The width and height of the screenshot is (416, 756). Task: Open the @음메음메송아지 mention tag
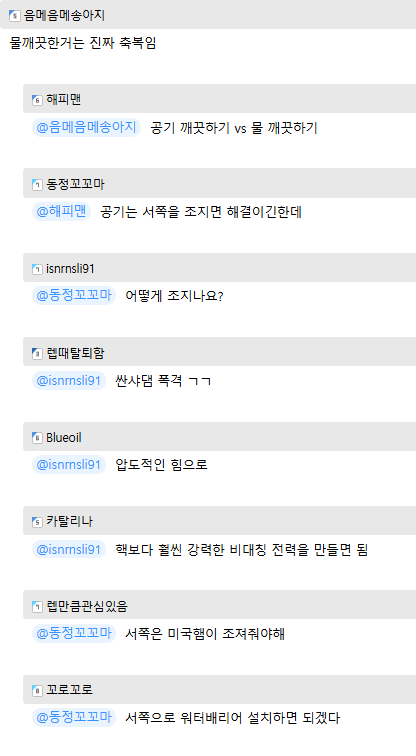point(86,127)
